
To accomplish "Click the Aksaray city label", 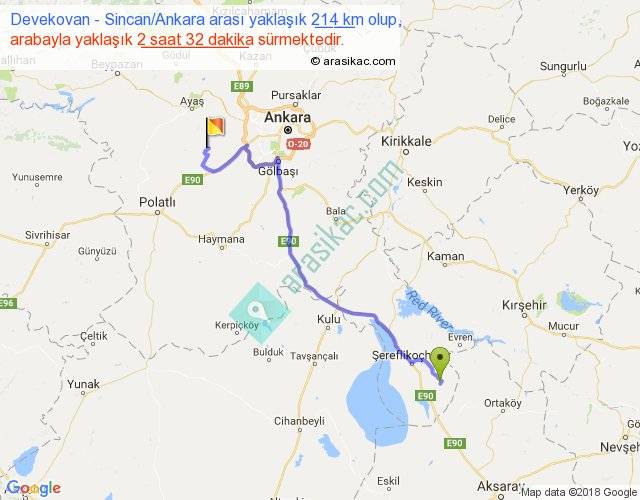I will coord(500,487).
